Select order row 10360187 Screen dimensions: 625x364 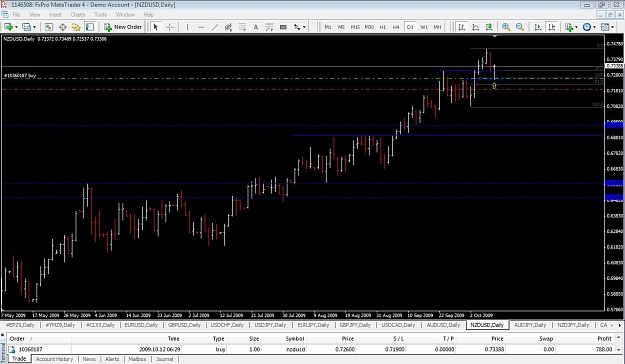[x=310, y=349]
